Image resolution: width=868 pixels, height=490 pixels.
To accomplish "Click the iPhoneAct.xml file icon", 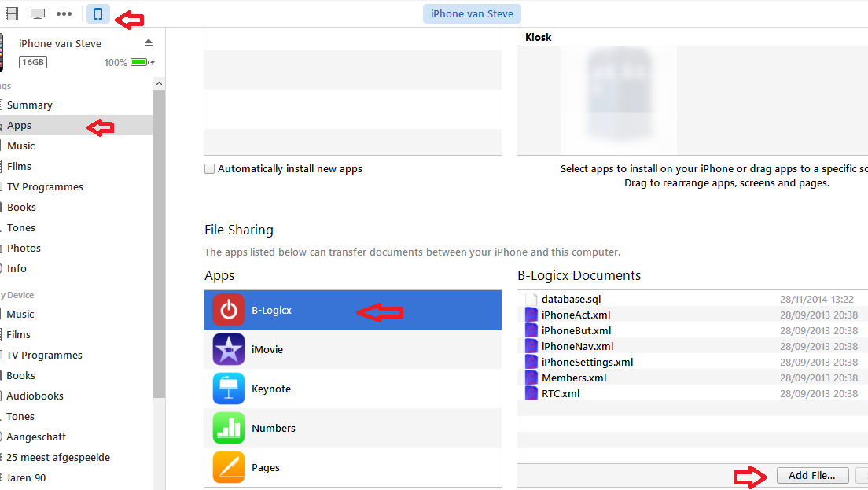I will 531,315.
